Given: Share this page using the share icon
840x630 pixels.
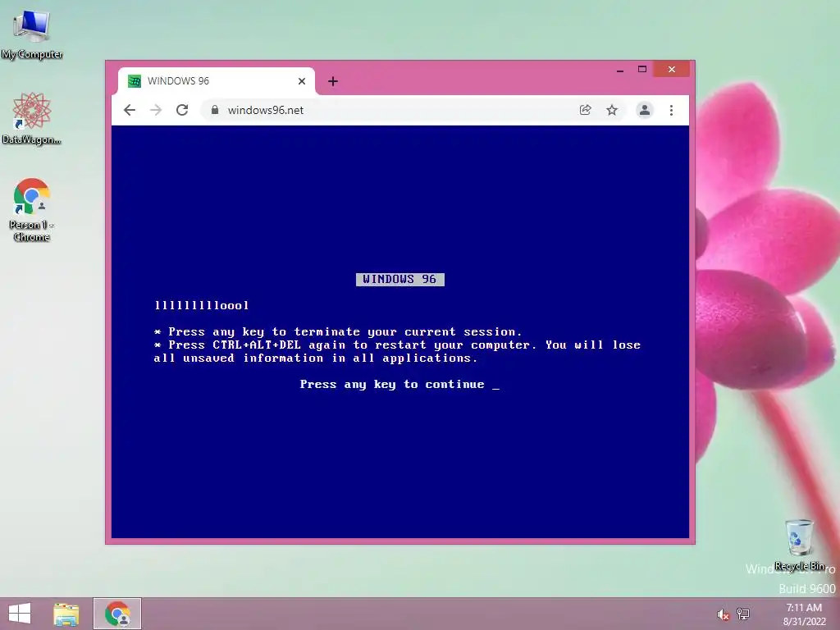Looking at the screenshot, I should (x=586, y=111).
